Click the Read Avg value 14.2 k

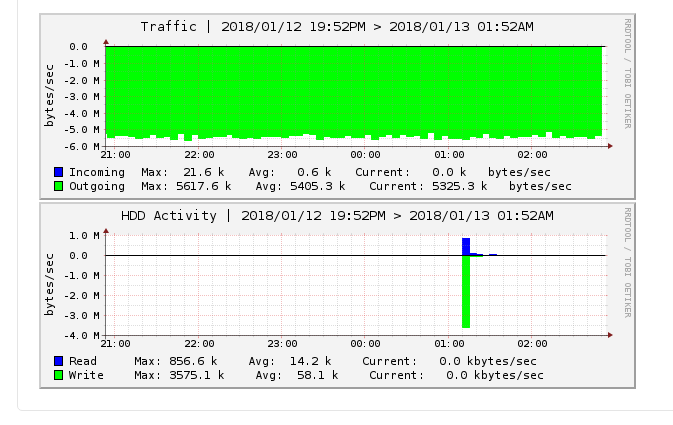click(310, 361)
